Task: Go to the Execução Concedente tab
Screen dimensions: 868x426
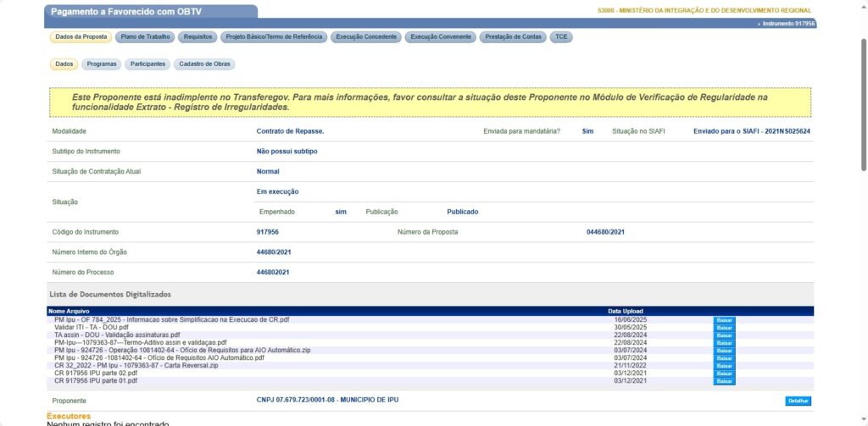Action: pyautogui.click(x=366, y=37)
